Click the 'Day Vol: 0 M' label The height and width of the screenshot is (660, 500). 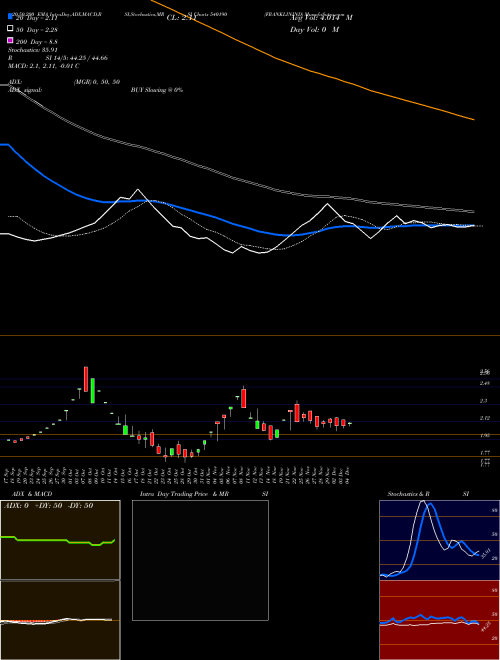[314, 29]
